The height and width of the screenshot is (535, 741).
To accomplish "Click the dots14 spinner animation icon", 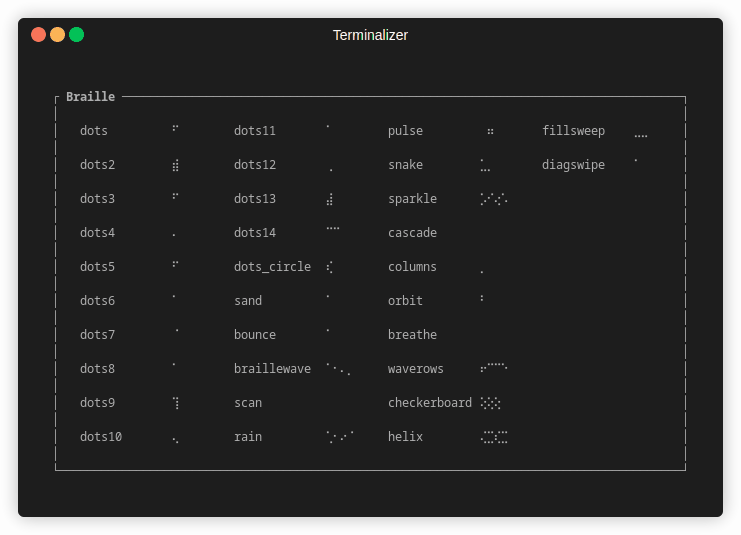I will [333, 230].
